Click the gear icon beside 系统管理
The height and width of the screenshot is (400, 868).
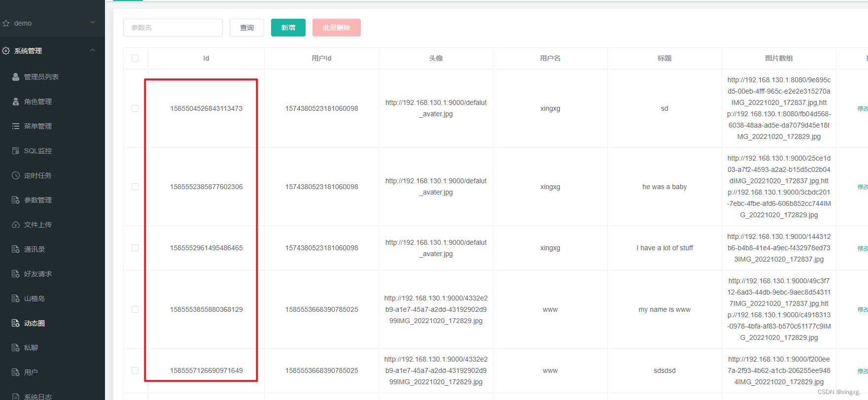[x=6, y=51]
